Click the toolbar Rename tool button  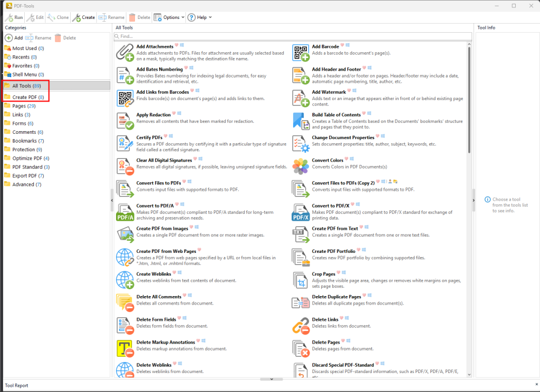[x=111, y=17]
